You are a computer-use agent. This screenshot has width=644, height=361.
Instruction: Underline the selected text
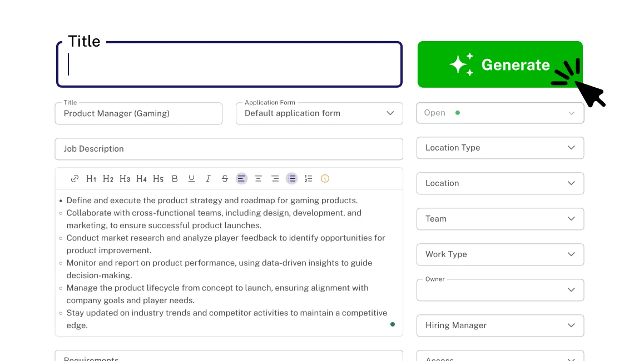click(191, 178)
